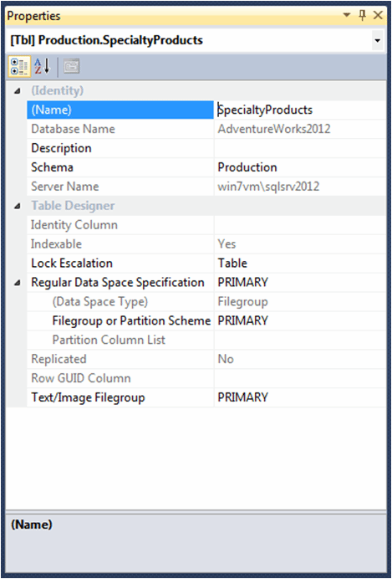The image size is (392, 579).
Task: Open the Property Pages icon
Action: 71,67
